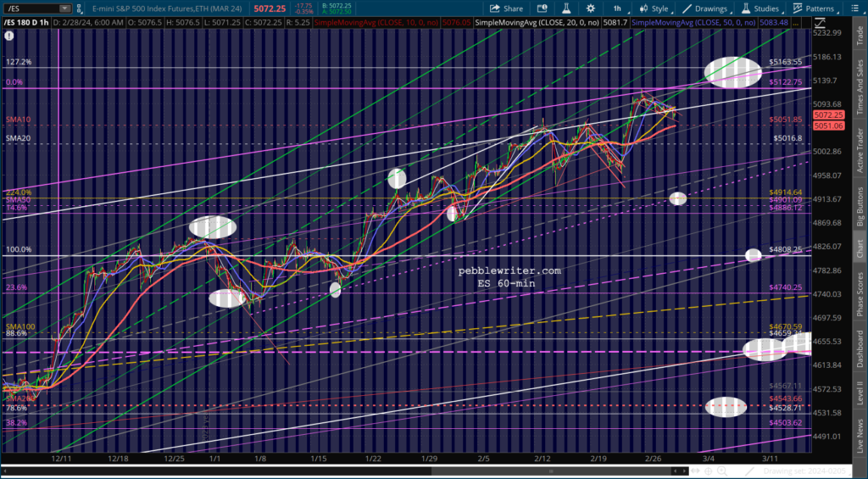868x479 pixels.
Task: Click the chart alert card icon
Action: 542,8
